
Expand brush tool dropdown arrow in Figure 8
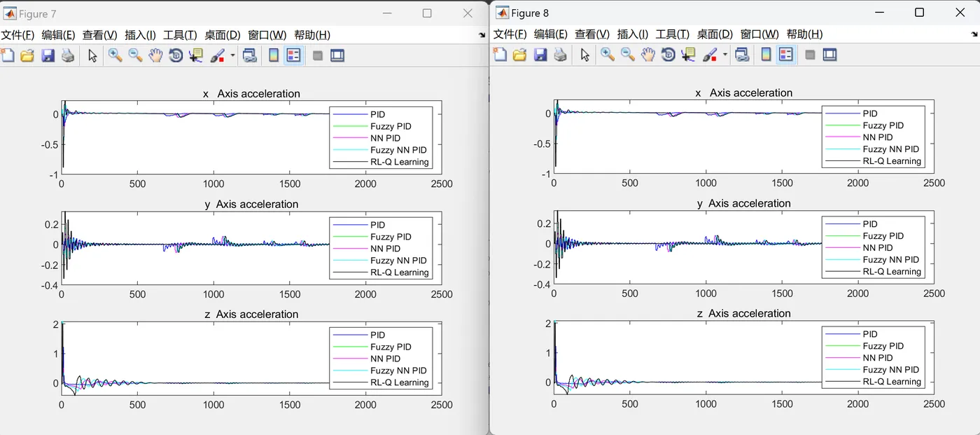[725, 55]
